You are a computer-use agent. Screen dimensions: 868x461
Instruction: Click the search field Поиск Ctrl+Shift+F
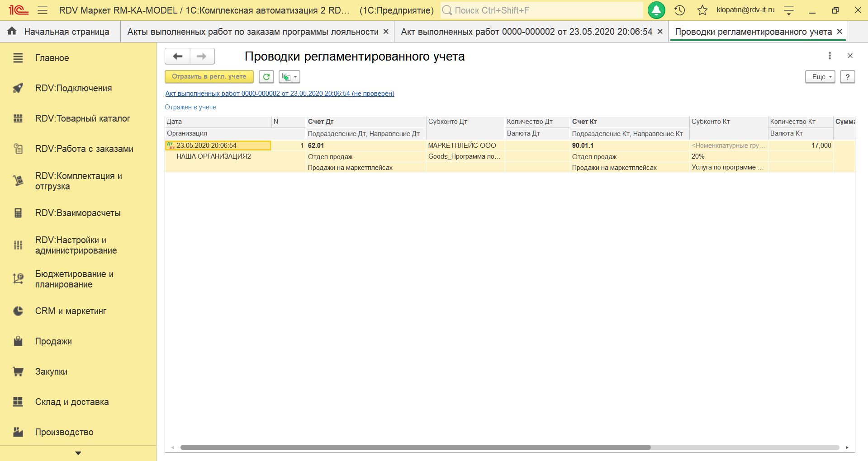pyautogui.click(x=541, y=10)
